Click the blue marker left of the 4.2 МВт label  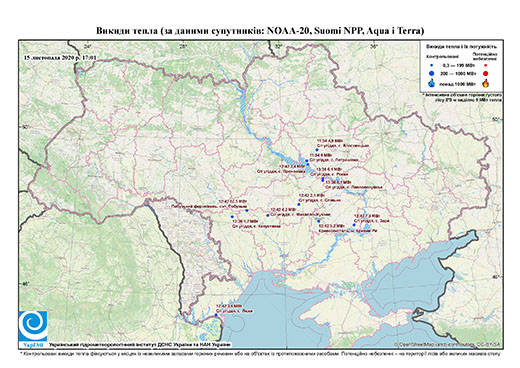point(268,215)
